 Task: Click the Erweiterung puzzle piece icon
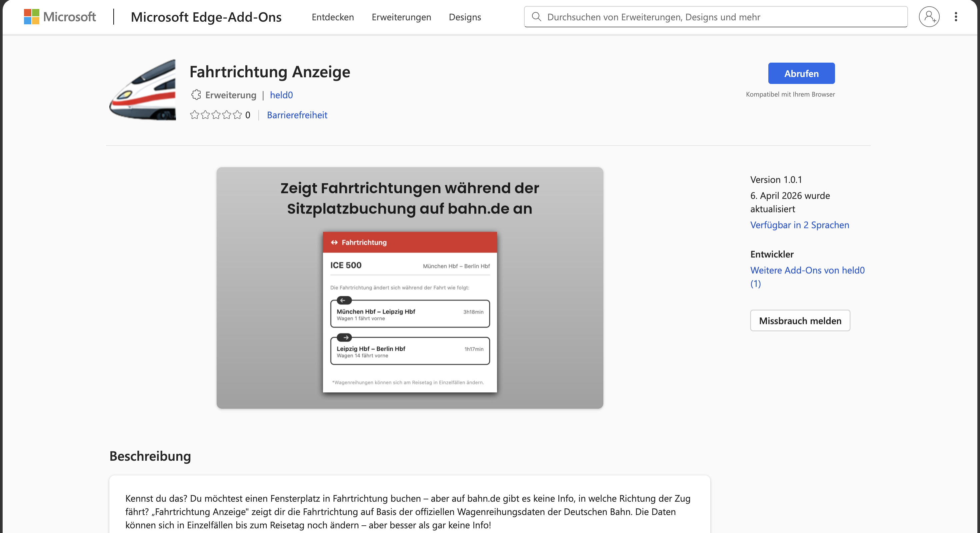pos(196,95)
